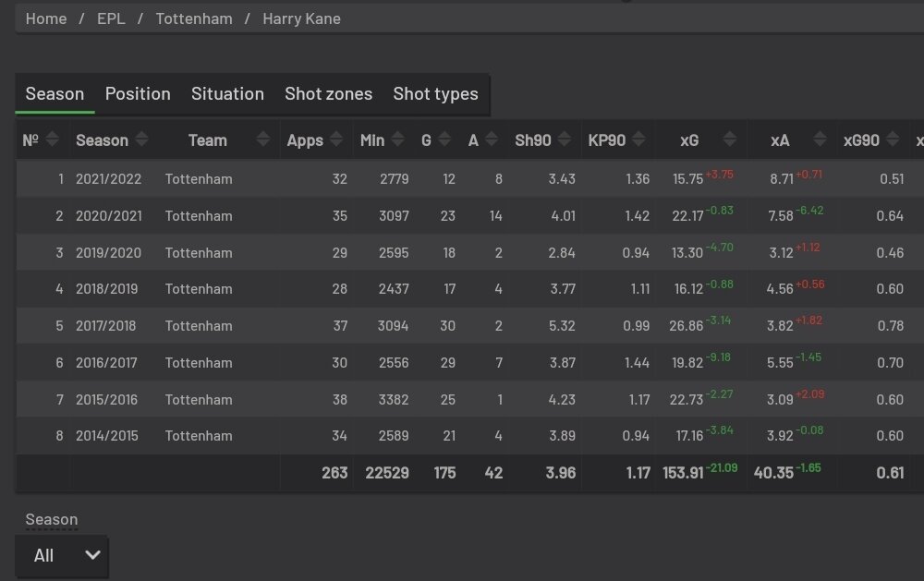Sort the xA column arrows

pos(820,139)
